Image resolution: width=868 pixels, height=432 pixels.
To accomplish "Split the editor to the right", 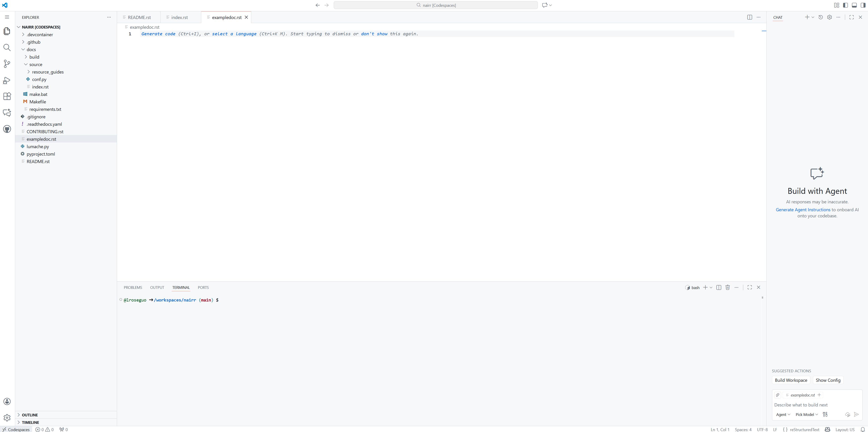I will click(x=750, y=17).
